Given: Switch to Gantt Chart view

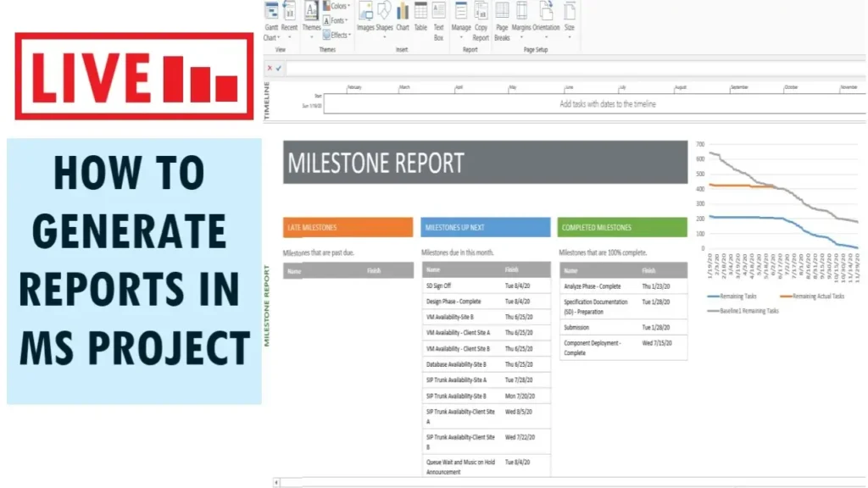Looking at the screenshot, I should pyautogui.click(x=271, y=15).
